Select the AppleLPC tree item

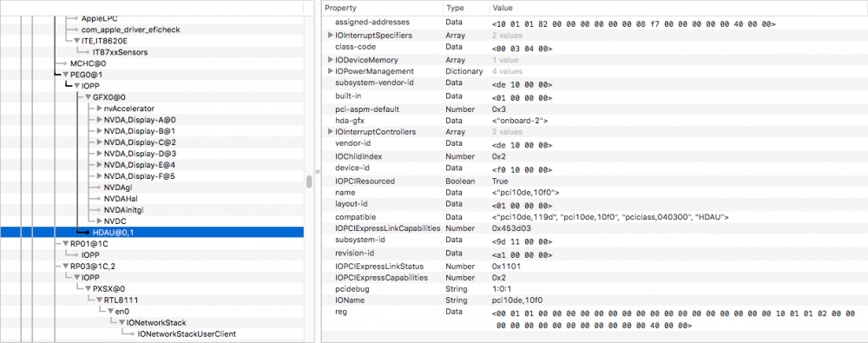click(x=99, y=18)
